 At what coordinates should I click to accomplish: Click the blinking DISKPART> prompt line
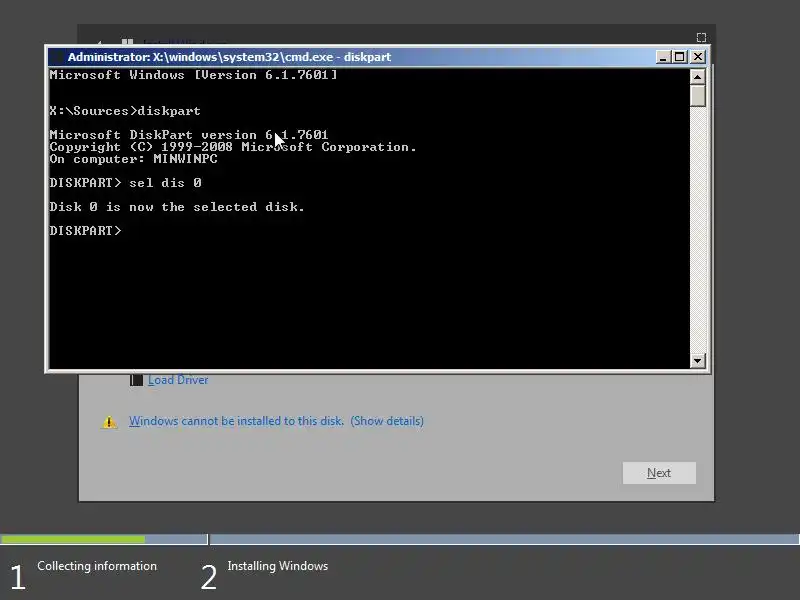pyautogui.click(x=86, y=231)
